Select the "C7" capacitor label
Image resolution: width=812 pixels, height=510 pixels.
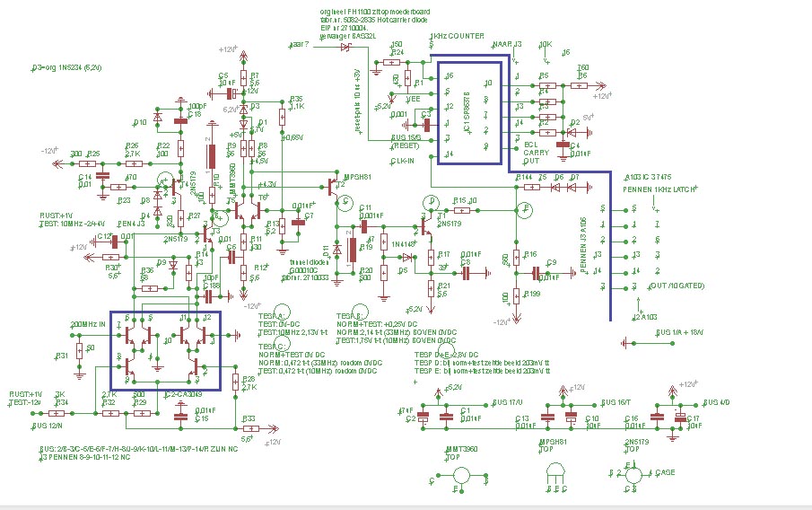309,215
